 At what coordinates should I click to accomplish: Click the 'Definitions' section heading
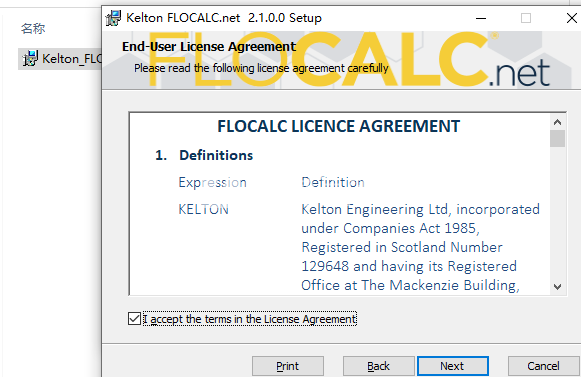point(216,155)
